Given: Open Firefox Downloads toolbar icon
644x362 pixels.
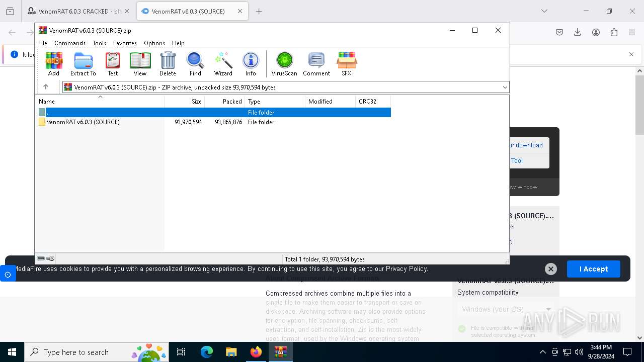Looking at the screenshot, I should (x=578, y=32).
